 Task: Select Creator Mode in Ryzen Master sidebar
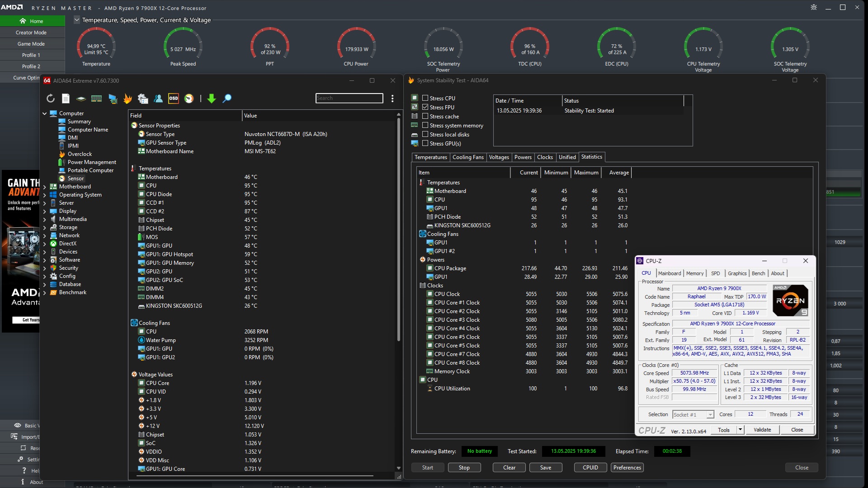click(31, 33)
